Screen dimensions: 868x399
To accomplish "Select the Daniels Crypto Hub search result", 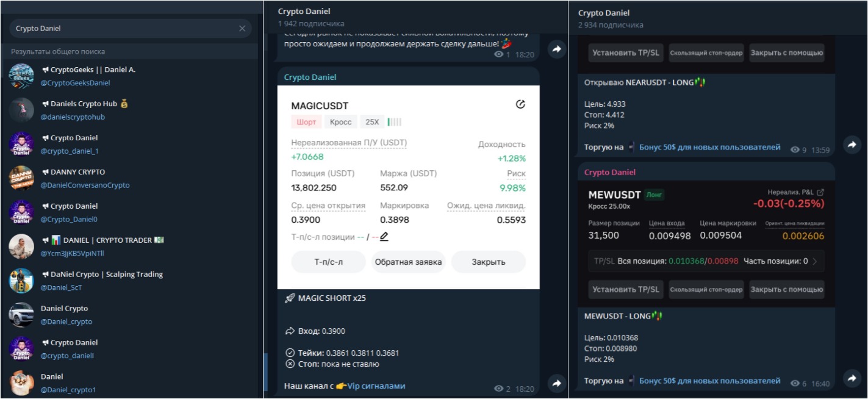I will [131, 110].
